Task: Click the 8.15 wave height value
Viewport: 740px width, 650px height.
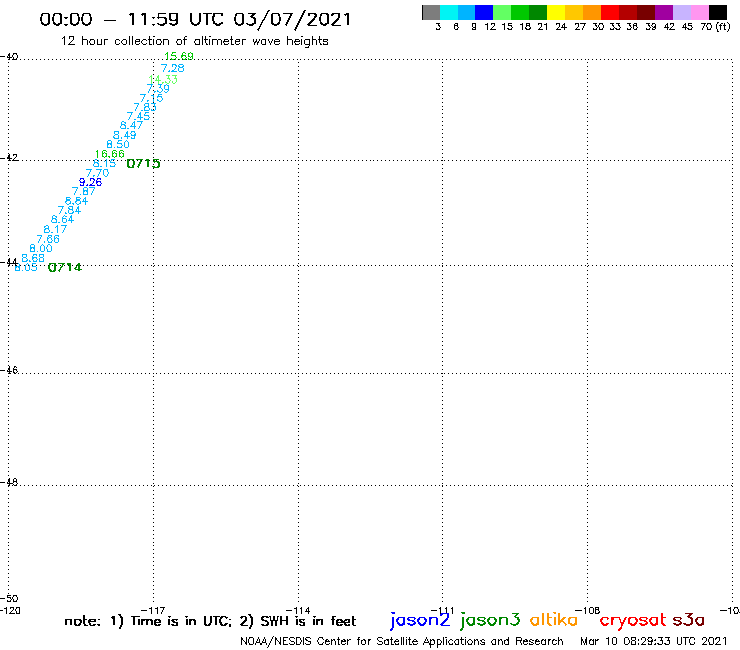Action: click(104, 164)
